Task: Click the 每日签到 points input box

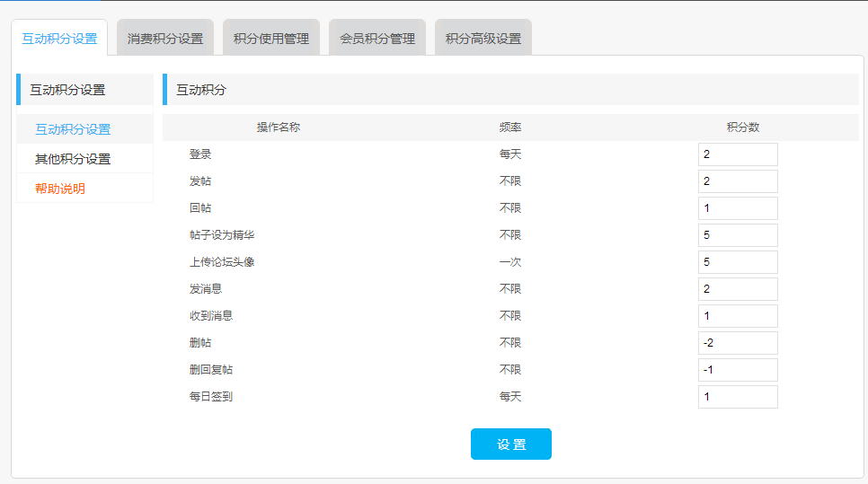Action: [x=738, y=397]
